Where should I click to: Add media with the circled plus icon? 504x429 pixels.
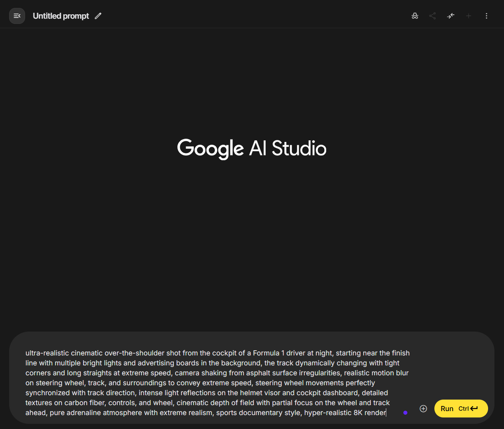423,409
